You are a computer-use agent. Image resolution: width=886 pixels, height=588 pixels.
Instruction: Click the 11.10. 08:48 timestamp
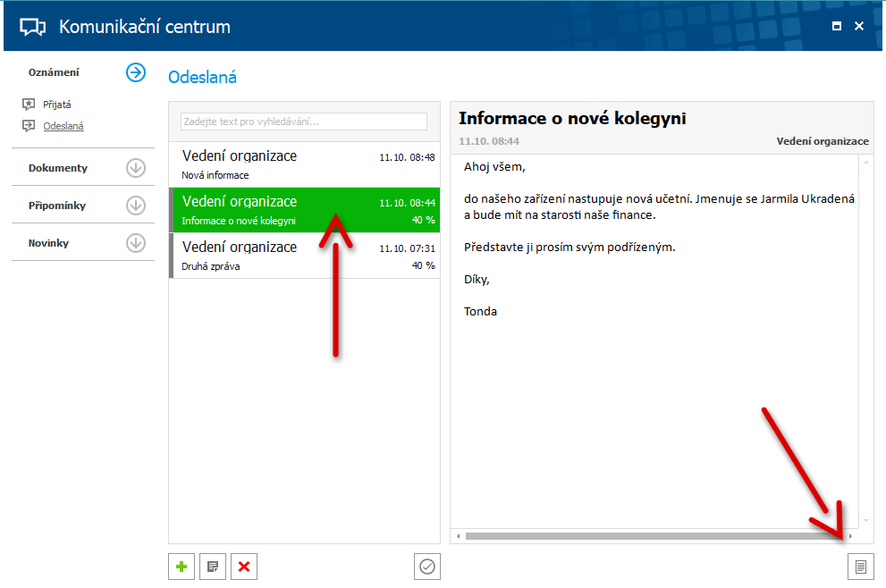(408, 157)
